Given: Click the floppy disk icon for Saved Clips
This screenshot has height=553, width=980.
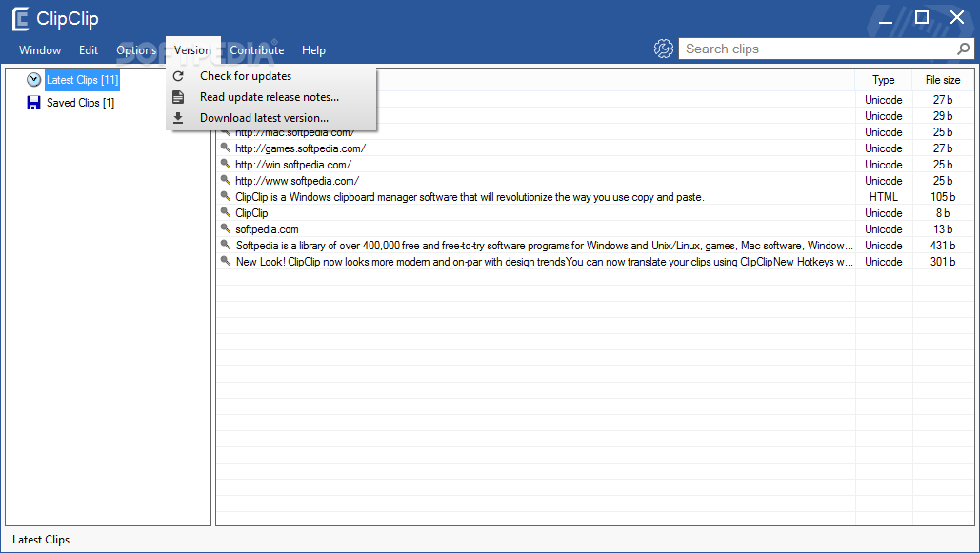Looking at the screenshot, I should [33, 103].
